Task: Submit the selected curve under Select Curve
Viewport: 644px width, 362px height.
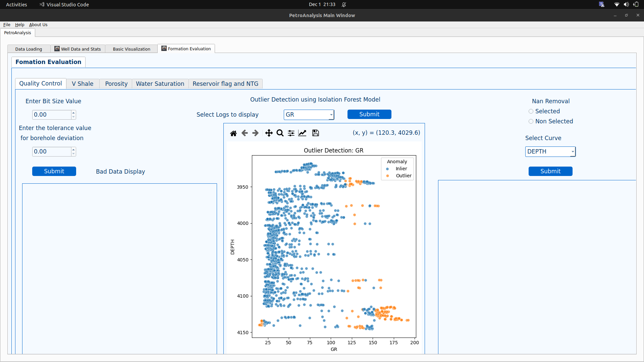Action: tap(550, 171)
